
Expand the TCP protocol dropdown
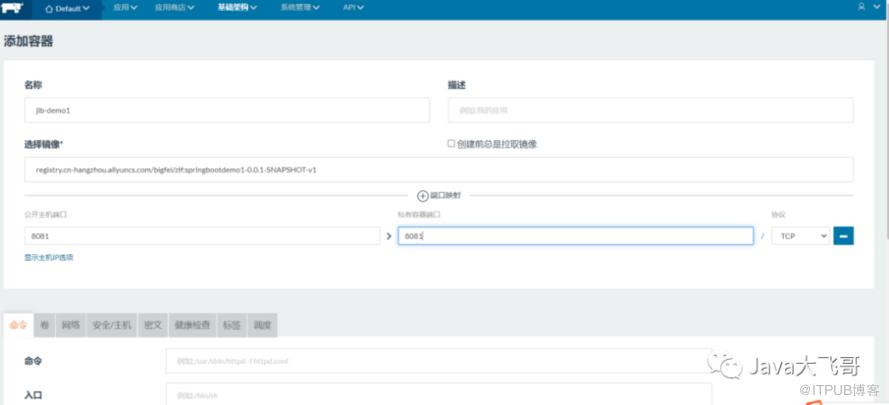tap(801, 236)
